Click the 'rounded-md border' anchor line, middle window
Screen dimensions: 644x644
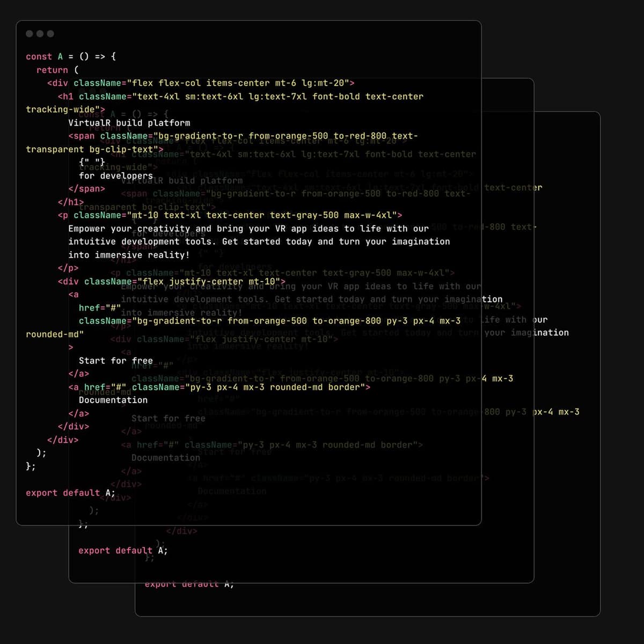pyautogui.click(x=272, y=445)
